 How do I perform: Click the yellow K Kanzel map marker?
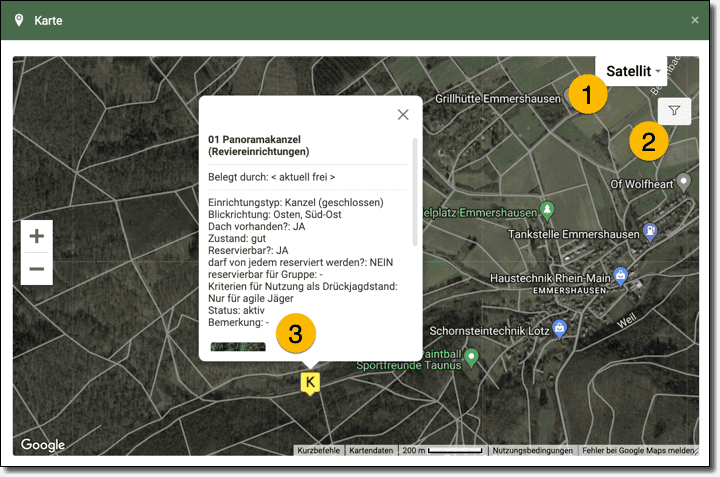[x=310, y=382]
